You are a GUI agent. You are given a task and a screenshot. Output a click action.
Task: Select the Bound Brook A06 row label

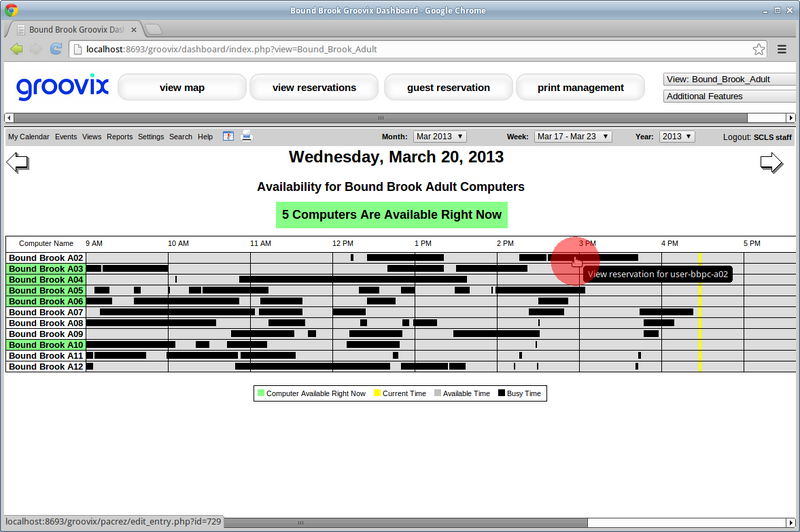click(46, 301)
